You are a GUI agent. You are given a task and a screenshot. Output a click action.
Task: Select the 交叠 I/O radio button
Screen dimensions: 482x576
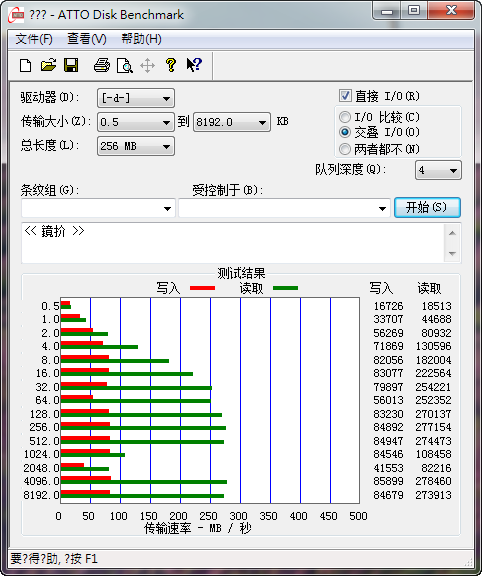click(345, 132)
